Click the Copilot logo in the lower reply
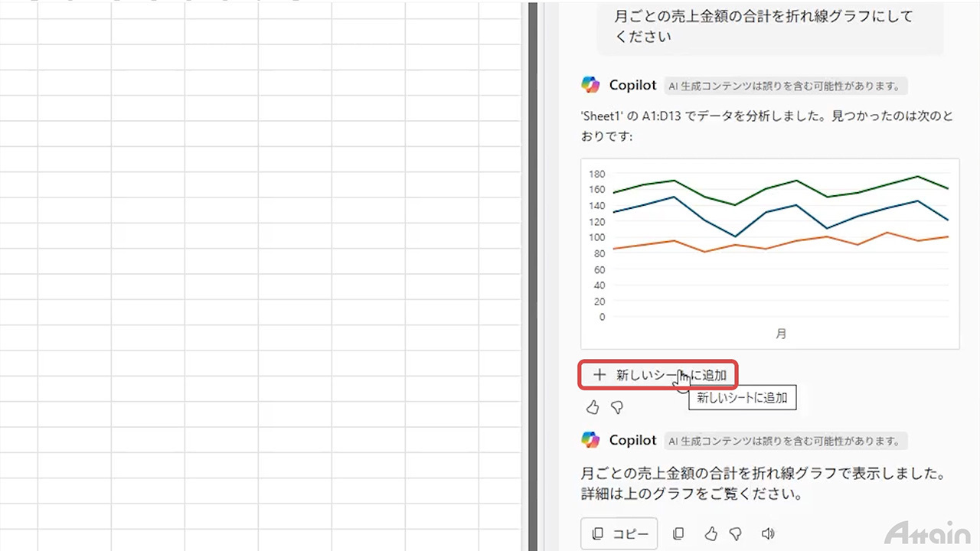The height and width of the screenshot is (551, 980). coord(590,440)
